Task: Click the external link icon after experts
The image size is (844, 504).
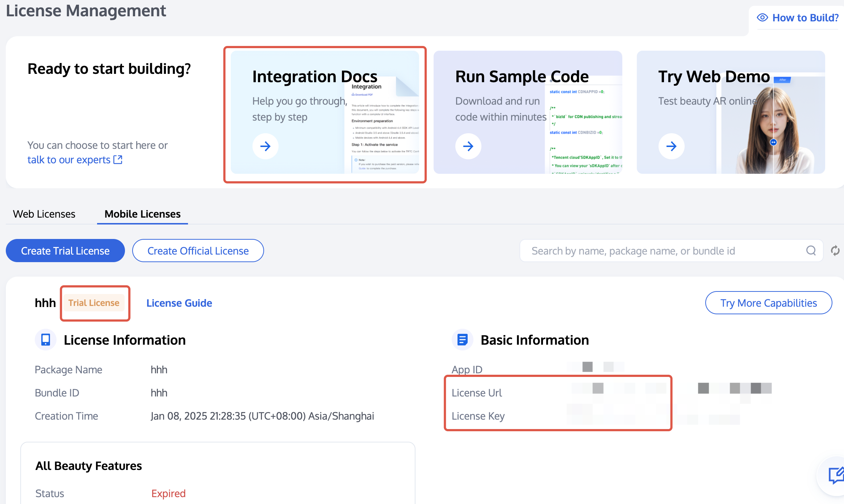Action: [118, 160]
